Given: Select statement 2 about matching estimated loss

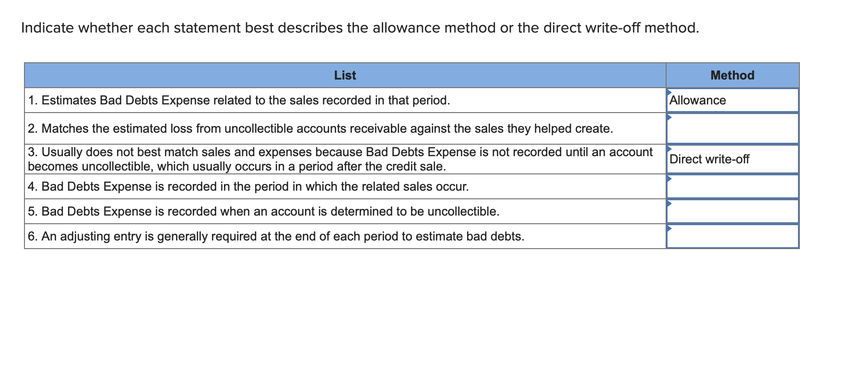Looking at the screenshot, I should click(320, 128).
